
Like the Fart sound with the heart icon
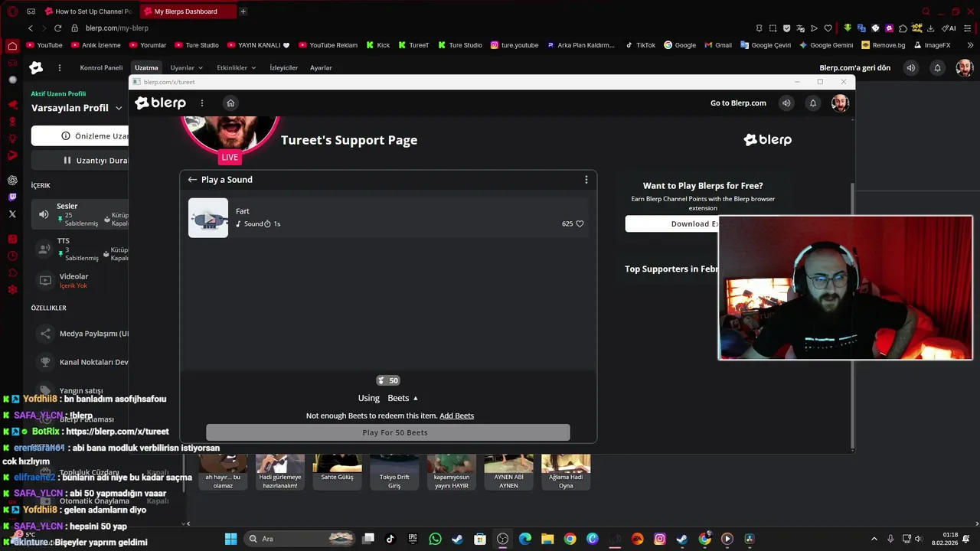580,223
